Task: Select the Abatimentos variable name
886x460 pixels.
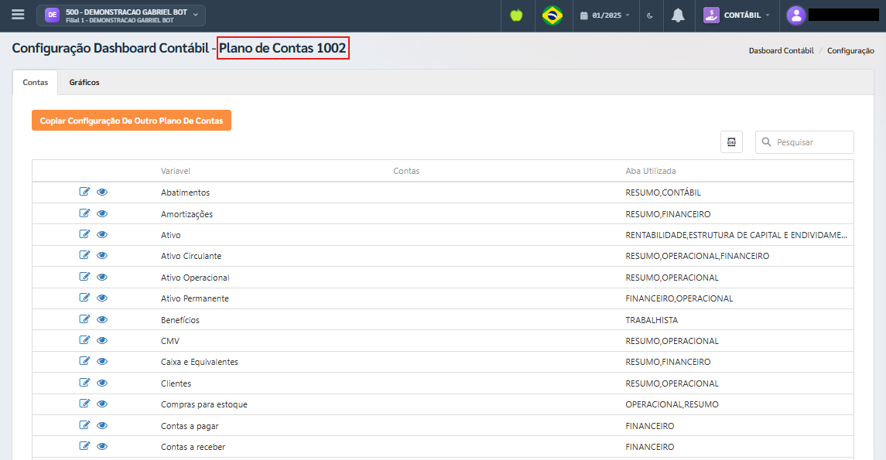Action: 185,193
